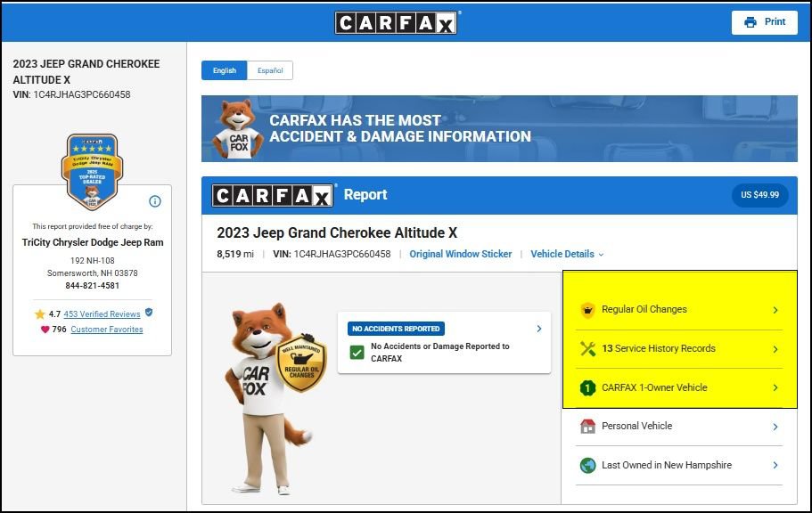Click the gold star rating icon
812x513 pixels.
(40, 314)
